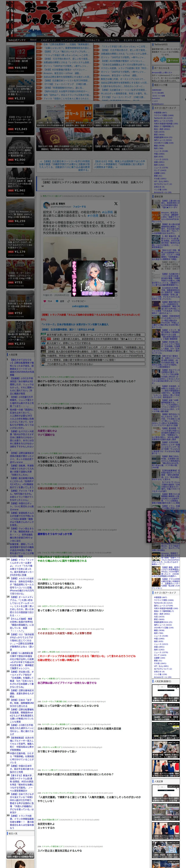
Task: Click the comment でも大勝した自民党からは絶対離れない
Action: 59,408
